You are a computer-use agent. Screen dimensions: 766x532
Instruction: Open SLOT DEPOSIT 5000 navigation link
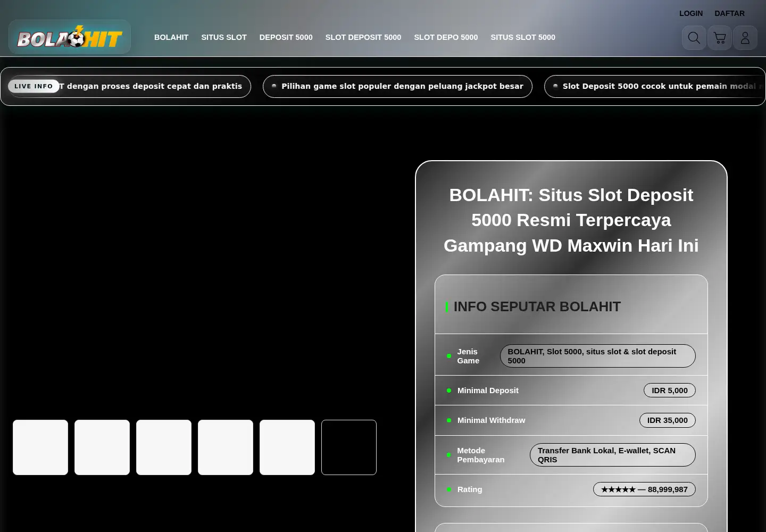(363, 37)
